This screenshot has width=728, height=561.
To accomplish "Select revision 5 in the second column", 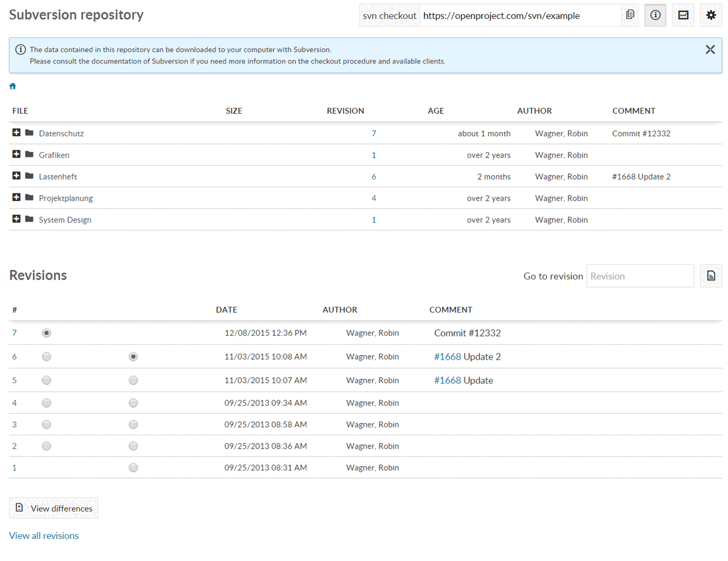I will pos(133,380).
